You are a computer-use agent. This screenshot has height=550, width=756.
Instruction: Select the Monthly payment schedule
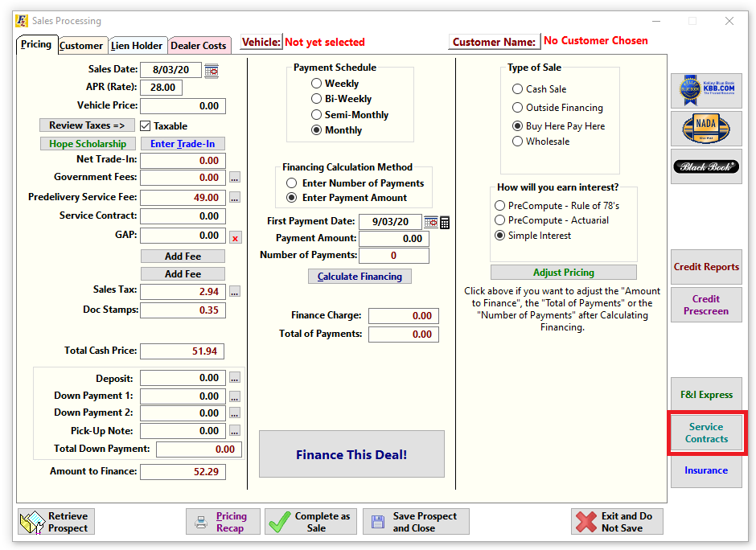pyautogui.click(x=316, y=130)
